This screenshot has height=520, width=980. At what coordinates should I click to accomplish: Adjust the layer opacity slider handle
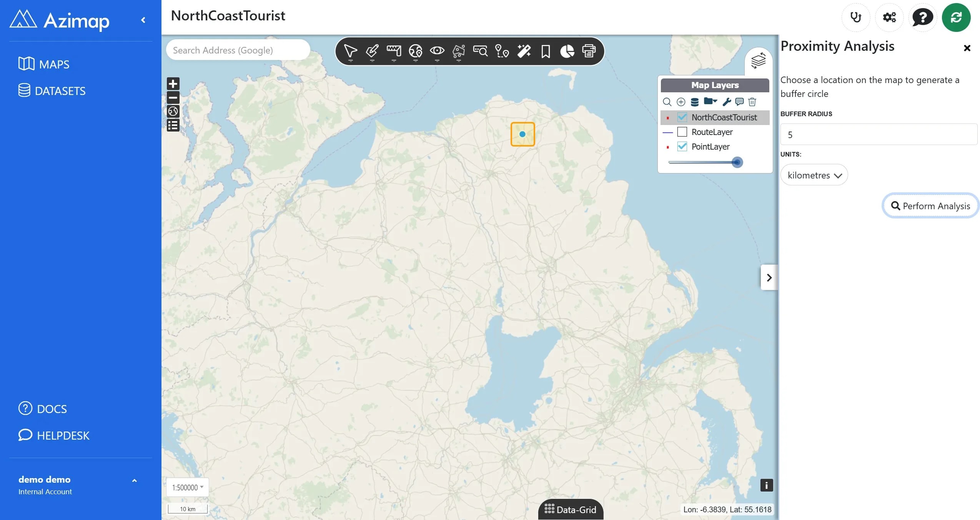(x=737, y=162)
